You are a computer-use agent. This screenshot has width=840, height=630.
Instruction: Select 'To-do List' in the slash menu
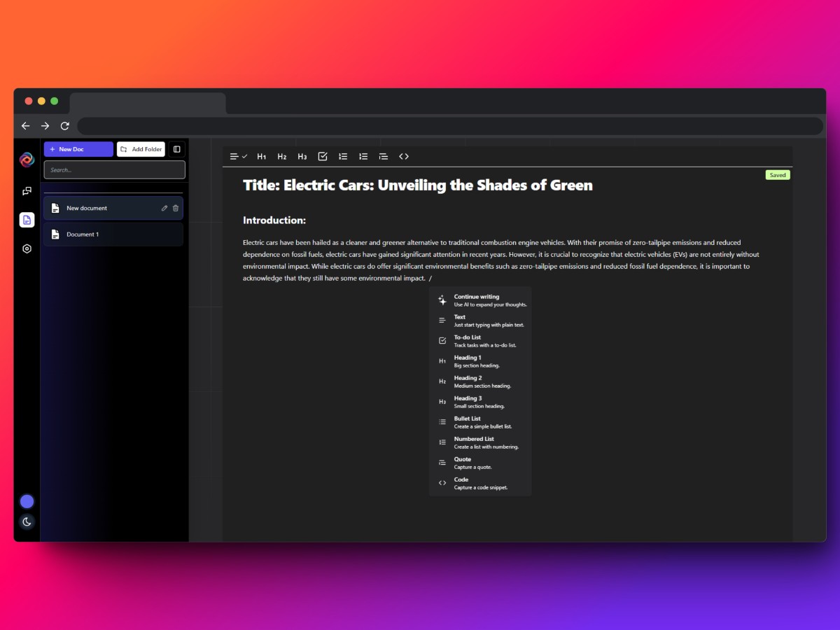pyautogui.click(x=480, y=341)
